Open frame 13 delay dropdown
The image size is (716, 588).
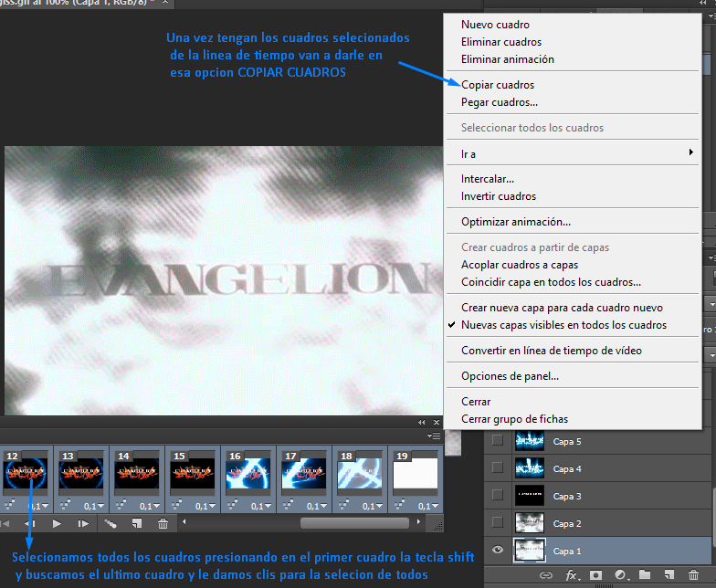94,506
